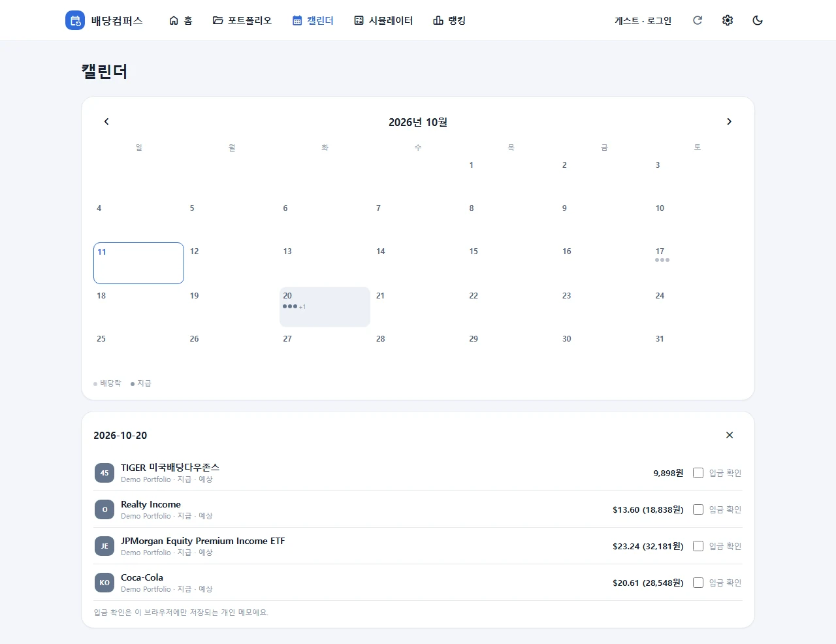Check 입금 확인 for Realty Income
The width and height of the screenshot is (836, 644).
698,509
